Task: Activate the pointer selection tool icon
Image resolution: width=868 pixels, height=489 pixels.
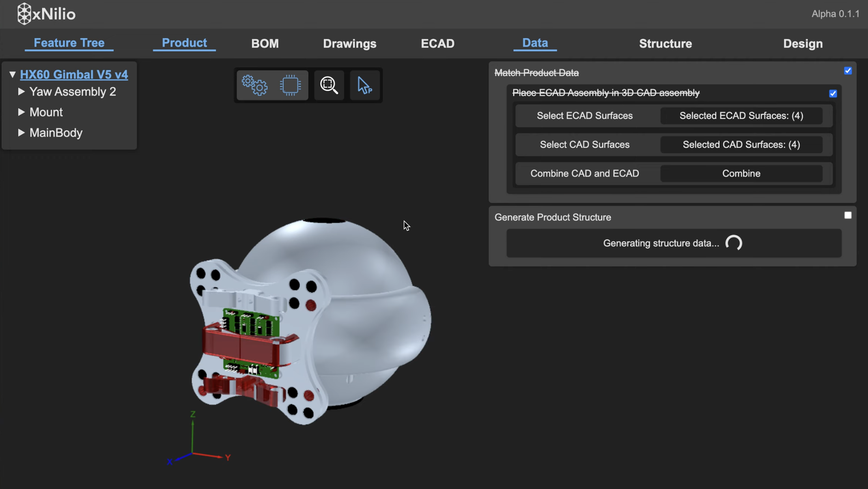Action: (364, 85)
